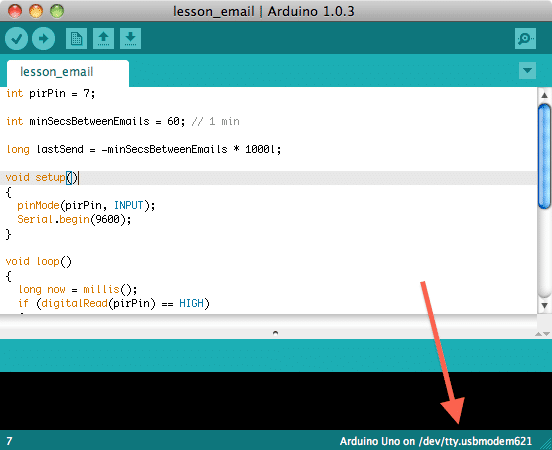The image size is (552, 450).
Task: Click the editor scrollbar down arrow
Action: [x=544, y=305]
